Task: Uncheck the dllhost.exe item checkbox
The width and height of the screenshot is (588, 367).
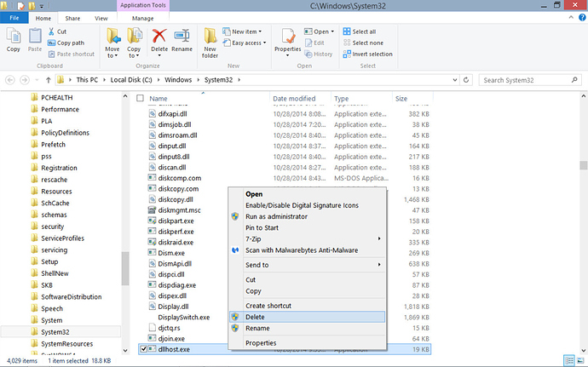Action: pos(143,349)
